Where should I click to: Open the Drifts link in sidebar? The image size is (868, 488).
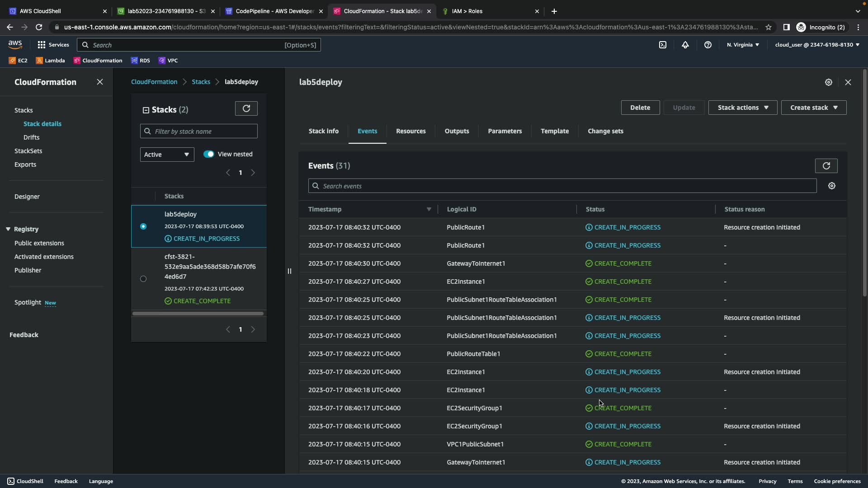click(x=31, y=137)
